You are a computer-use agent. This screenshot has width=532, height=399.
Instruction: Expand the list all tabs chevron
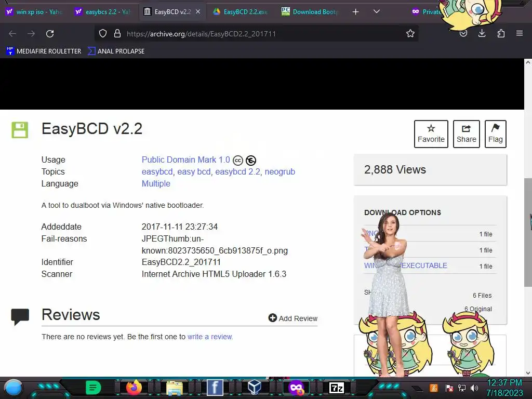376,11
